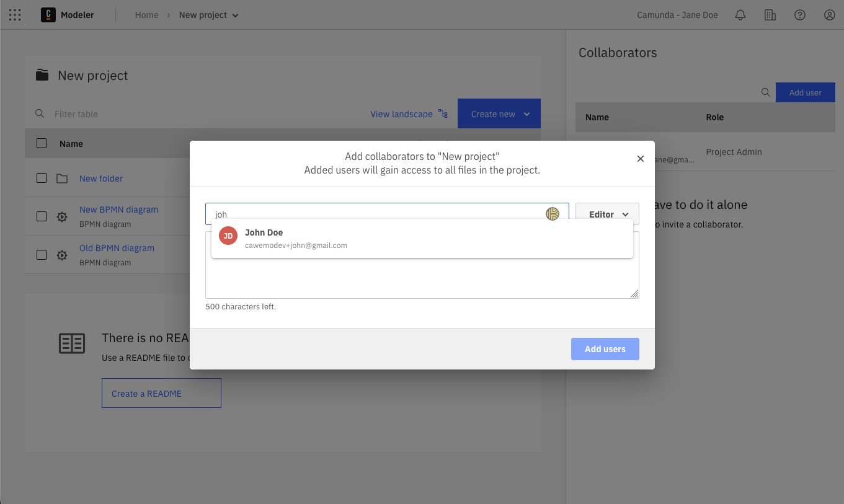Check the Old BPMN diagram row checkbox
The image size is (844, 504).
[x=42, y=254]
